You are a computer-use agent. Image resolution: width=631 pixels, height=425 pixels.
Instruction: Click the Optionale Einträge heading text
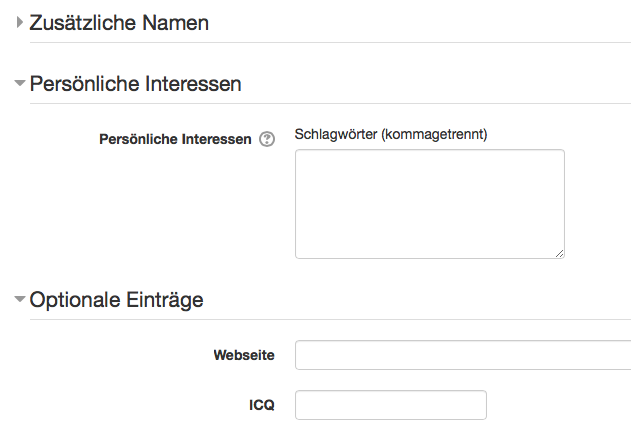click(x=117, y=300)
